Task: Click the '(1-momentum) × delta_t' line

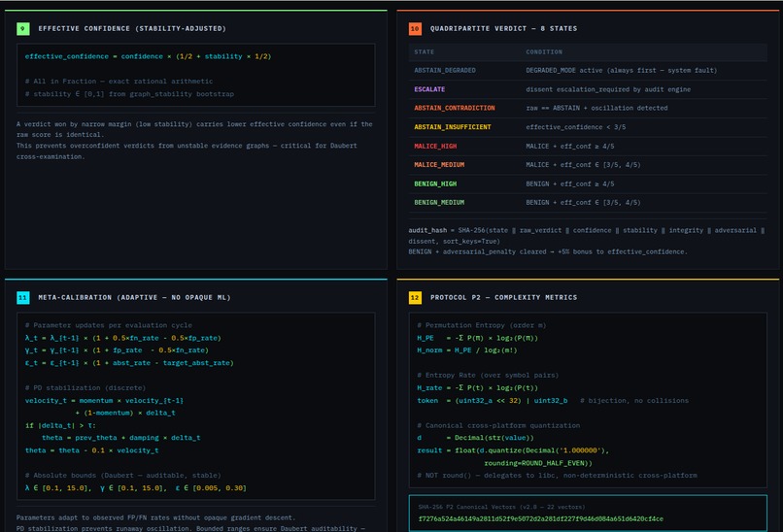Action: point(125,413)
